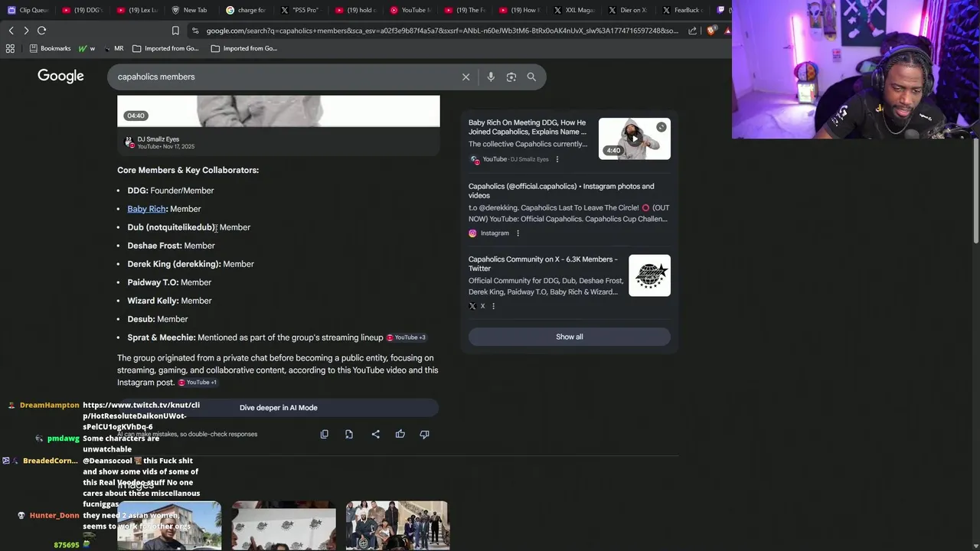Image resolution: width=980 pixels, height=551 pixels.
Task: Open the apps grid in bookmarks bar
Action: (10, 48)
